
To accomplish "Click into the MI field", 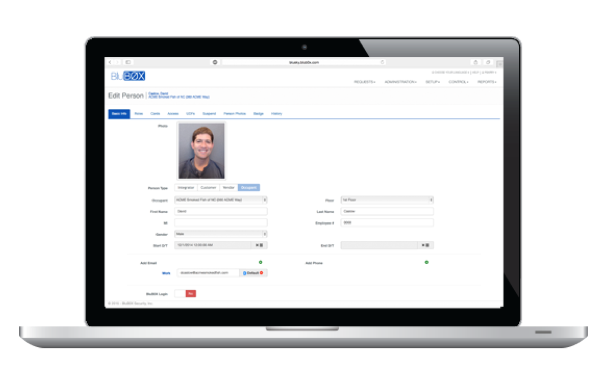I will click(x=221, y=223).
